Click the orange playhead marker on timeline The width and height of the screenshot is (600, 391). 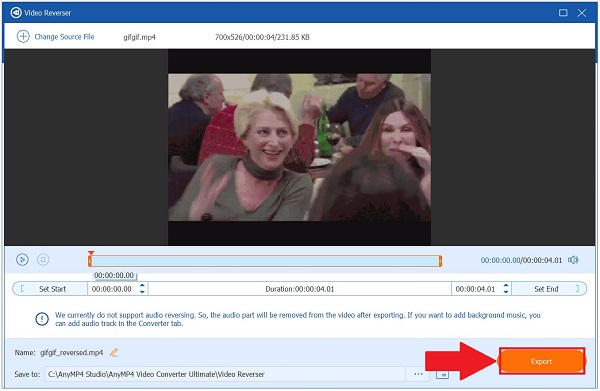click(91, 253)
